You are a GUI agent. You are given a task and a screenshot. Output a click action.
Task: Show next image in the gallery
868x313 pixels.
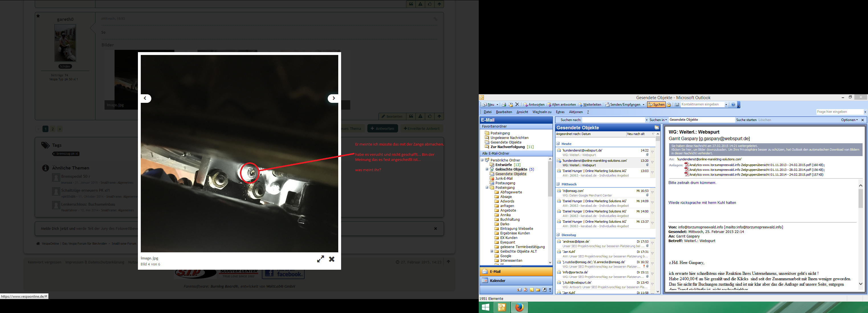tap(333, 98)
